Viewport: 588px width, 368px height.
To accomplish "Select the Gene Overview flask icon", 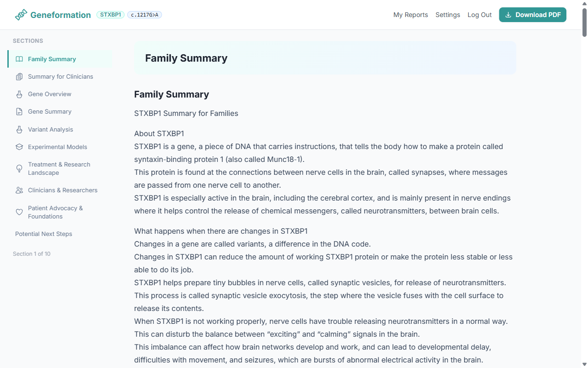I will [x=19, y=94].
